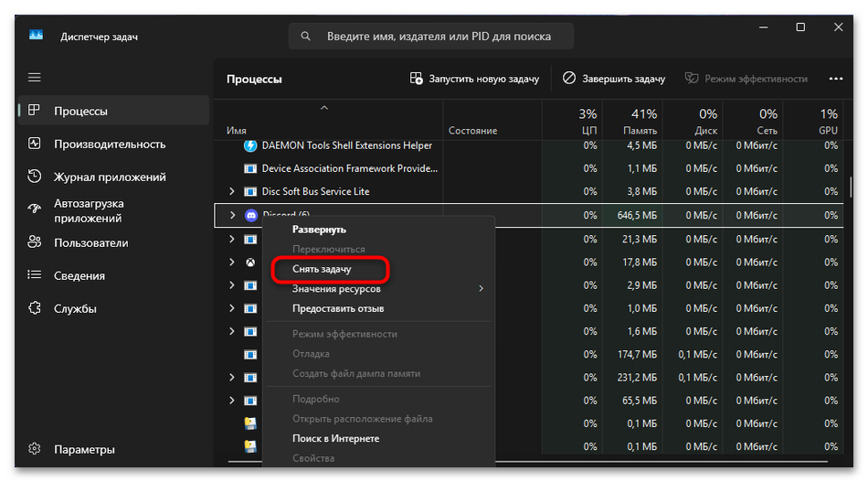Click the End task circle icon
The image size is (868, 482).
coord(569,78)
